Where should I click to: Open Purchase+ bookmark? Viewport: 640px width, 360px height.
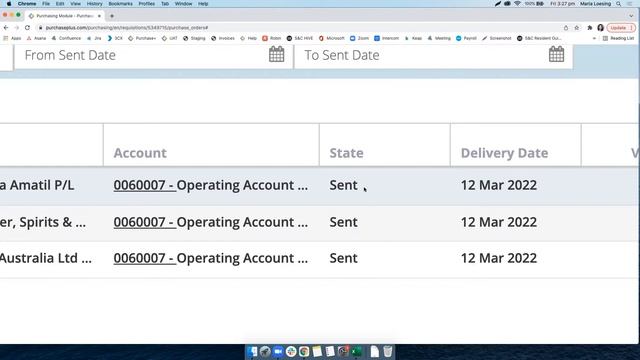coord(142,38)
